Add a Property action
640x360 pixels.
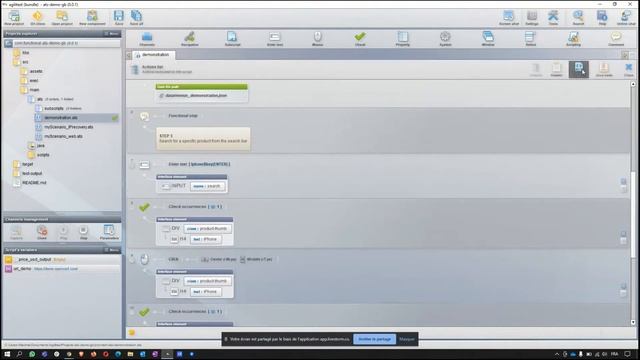pyautogui.click(x=402, y=39)
